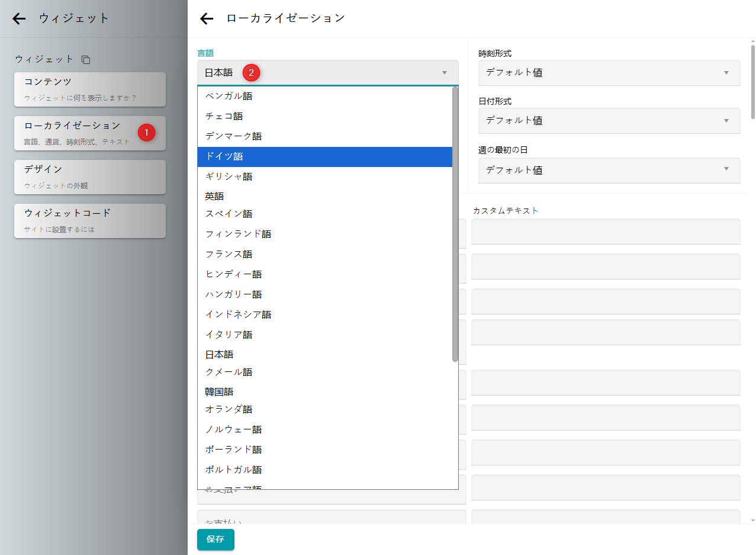Open the ウィジェットコード section

(90, 221)
